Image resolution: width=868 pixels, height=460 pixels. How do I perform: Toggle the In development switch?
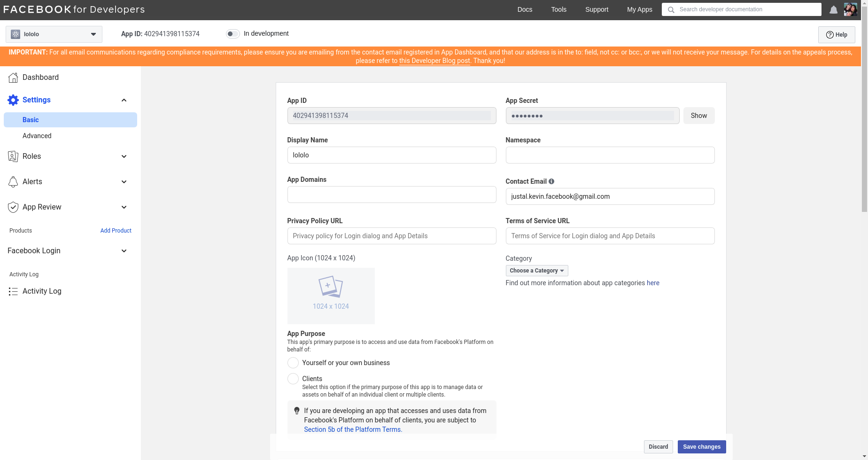233,34
